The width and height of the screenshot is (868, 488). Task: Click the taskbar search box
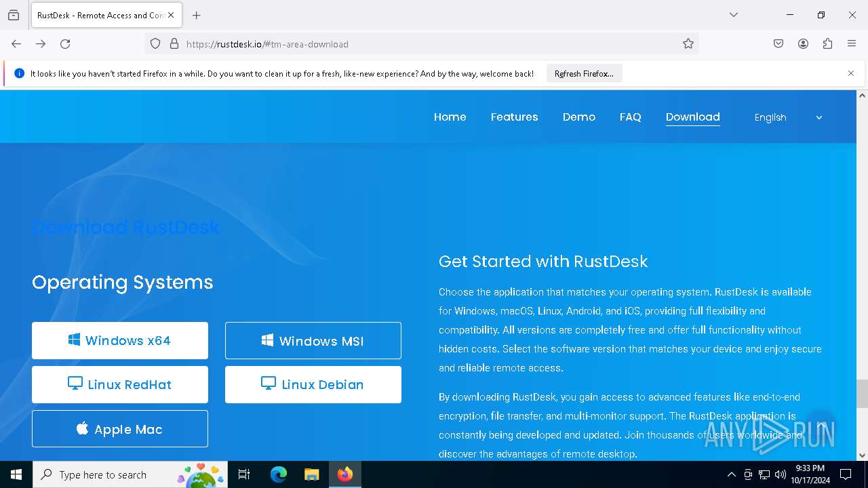pos(131,474)
